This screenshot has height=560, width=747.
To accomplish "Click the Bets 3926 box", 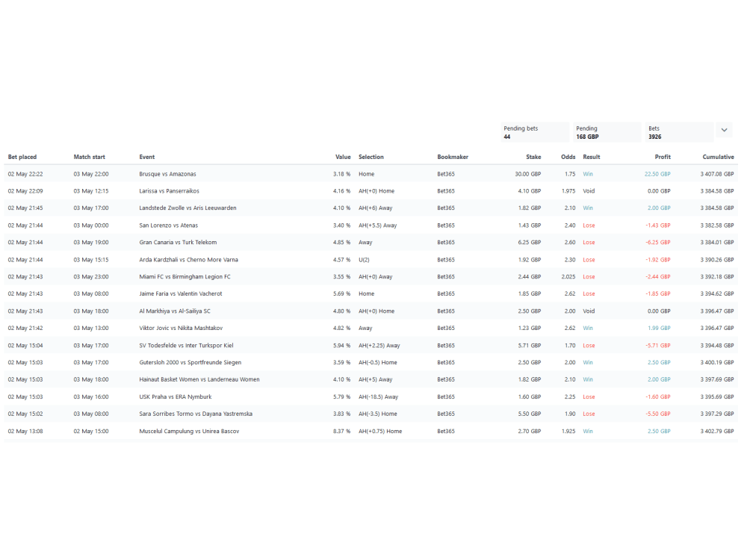I will click(x=679, y=132).
